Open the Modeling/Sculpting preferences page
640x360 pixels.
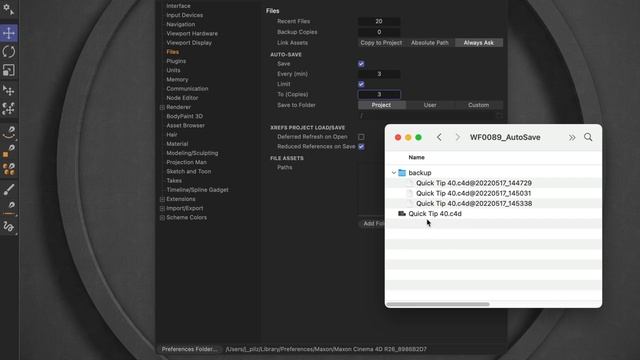tap(192, 153)
